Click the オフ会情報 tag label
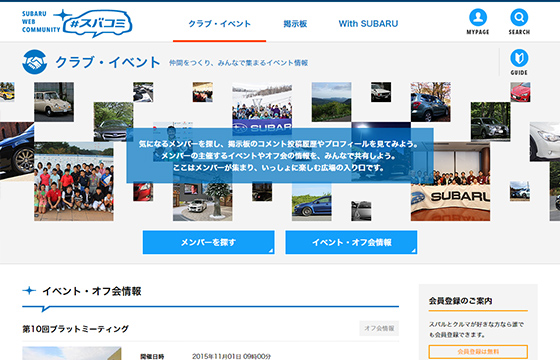 379,328
